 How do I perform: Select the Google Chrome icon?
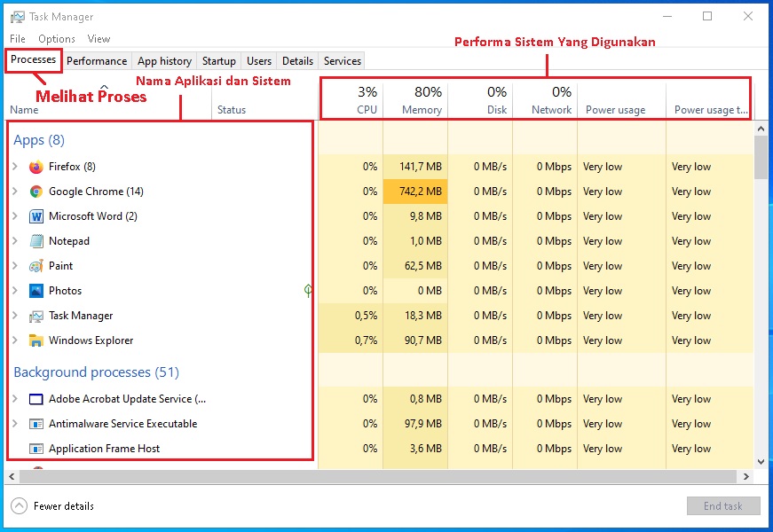tap(36, 192)
